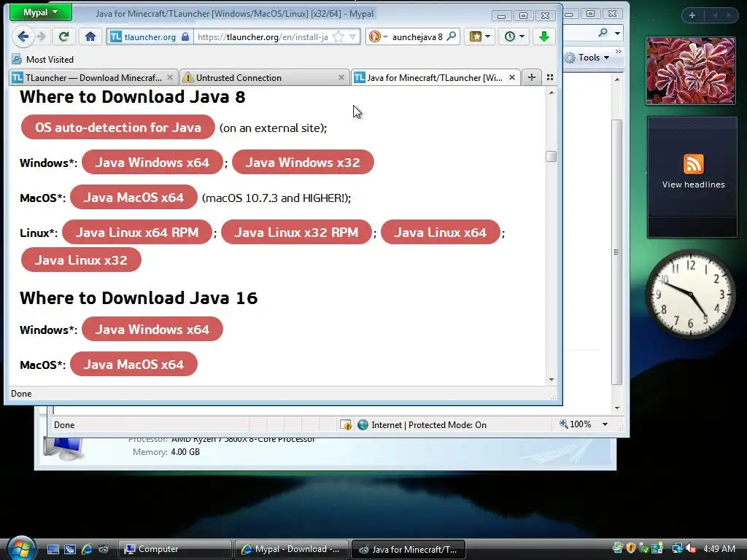747x560 pixels.
Task: Open the history clock button
Action: pyautogui.click(x=514, y=36)
